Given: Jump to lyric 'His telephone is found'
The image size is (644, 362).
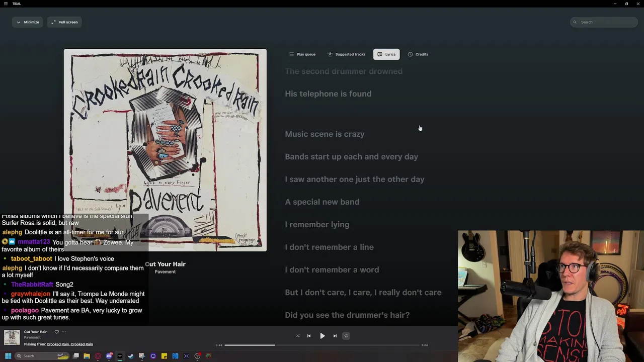Looking at the screenshot, I should tap(328, 94).
